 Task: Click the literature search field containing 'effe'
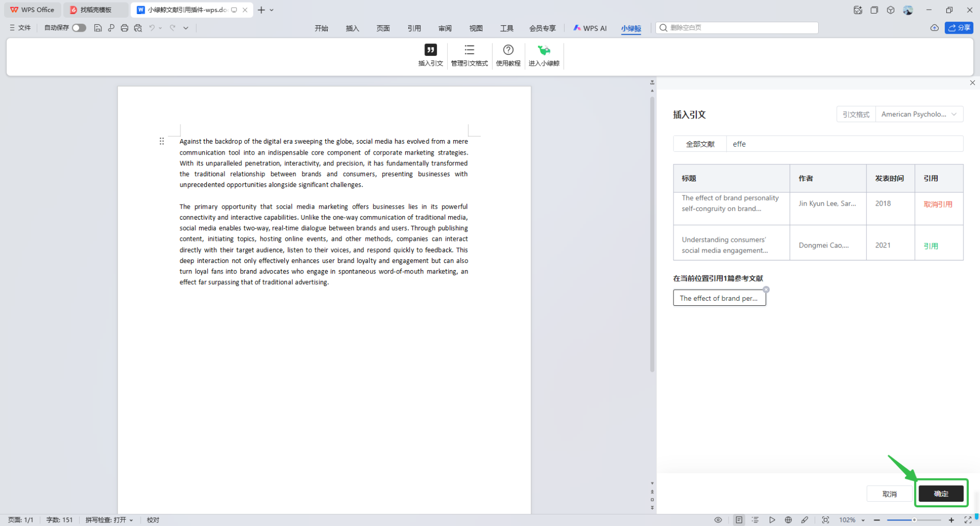[x=844, y=144]
